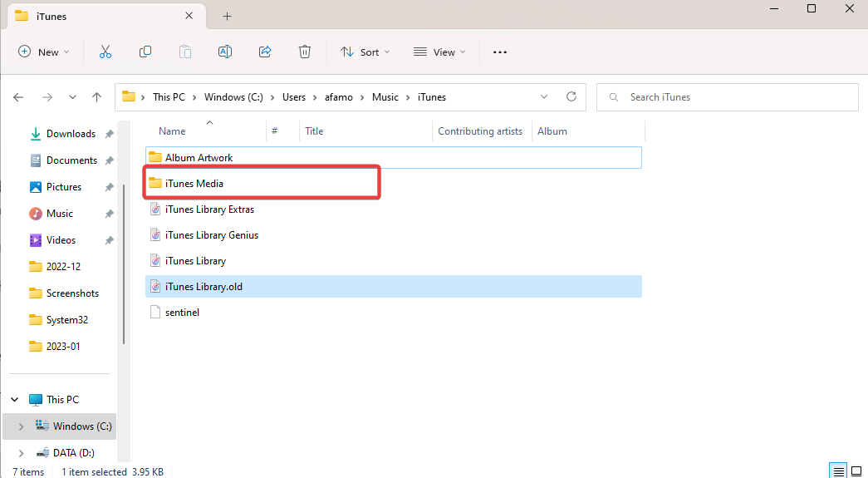Click the navigation pane scrollbar
868x478 pixels.
[x=124, y=264]
